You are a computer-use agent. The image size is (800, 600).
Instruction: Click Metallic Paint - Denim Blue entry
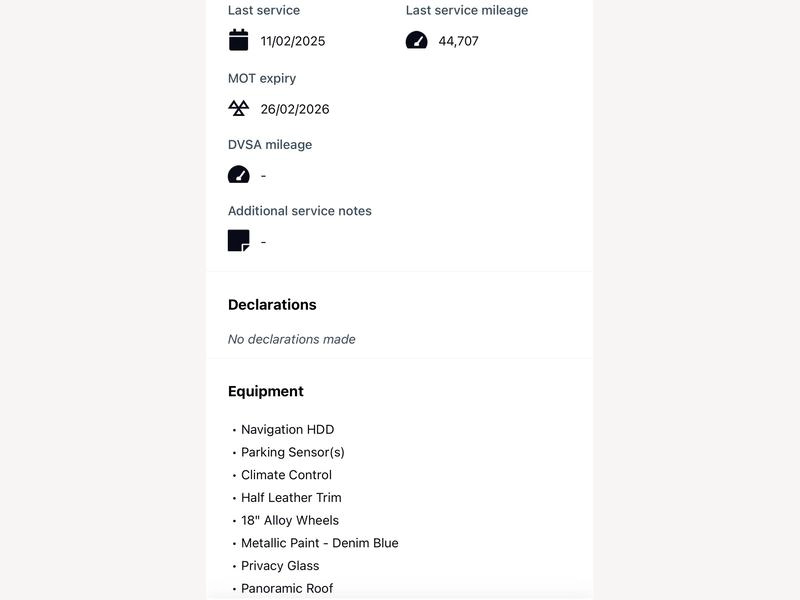tap(319, 543)
